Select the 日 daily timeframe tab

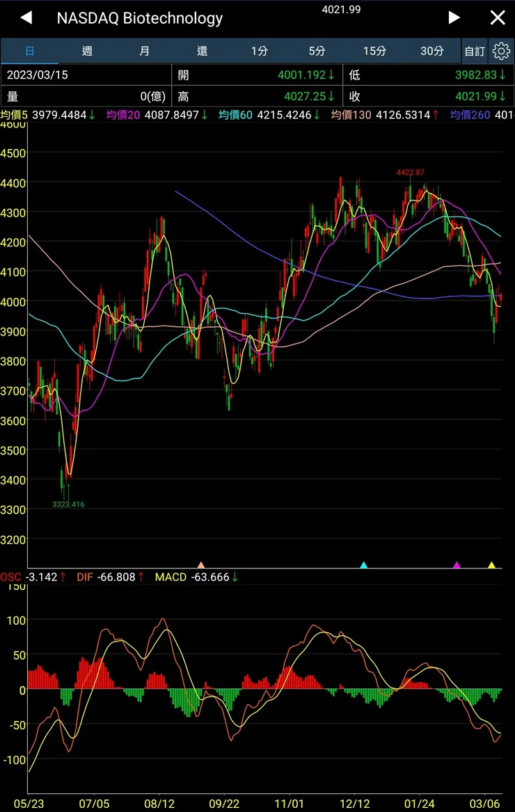point(29,51)
